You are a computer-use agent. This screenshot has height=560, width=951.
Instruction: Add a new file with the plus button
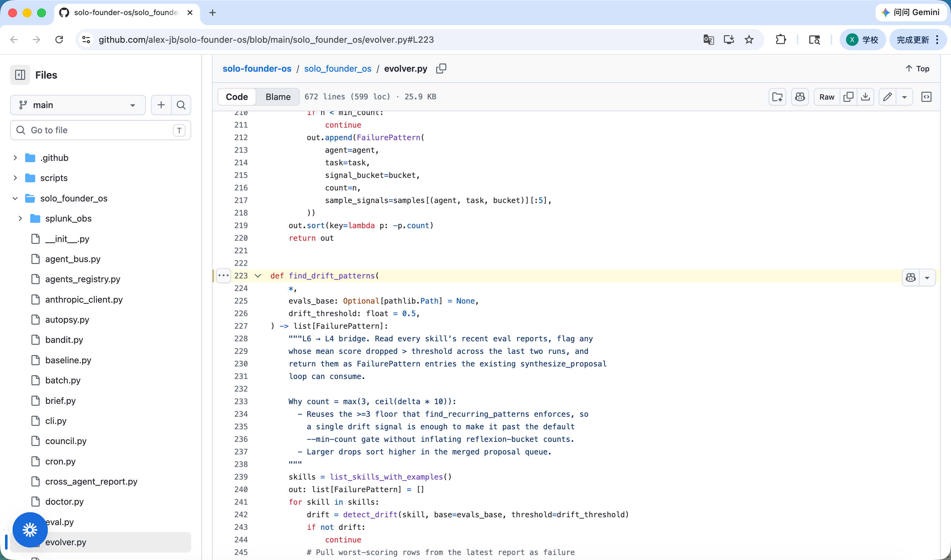(x=161, y=105)
